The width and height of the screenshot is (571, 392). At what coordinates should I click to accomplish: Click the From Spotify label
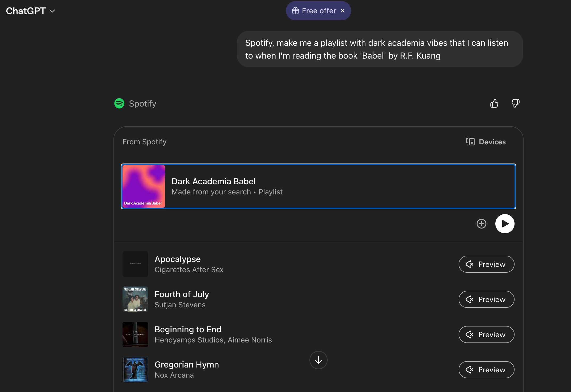144,142
